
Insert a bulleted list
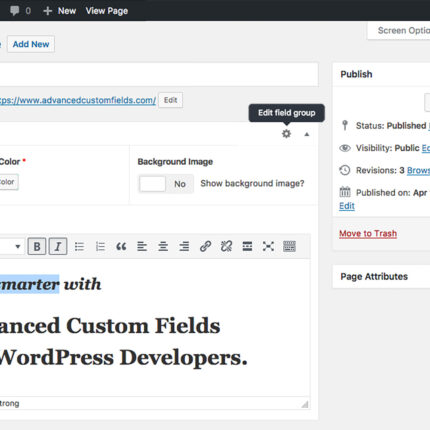coord(79,246)
